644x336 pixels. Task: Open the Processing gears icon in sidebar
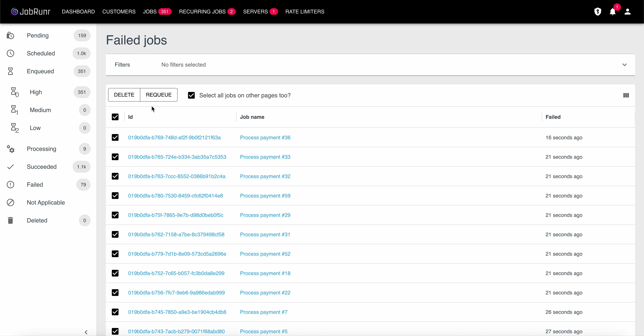point(10,149)
